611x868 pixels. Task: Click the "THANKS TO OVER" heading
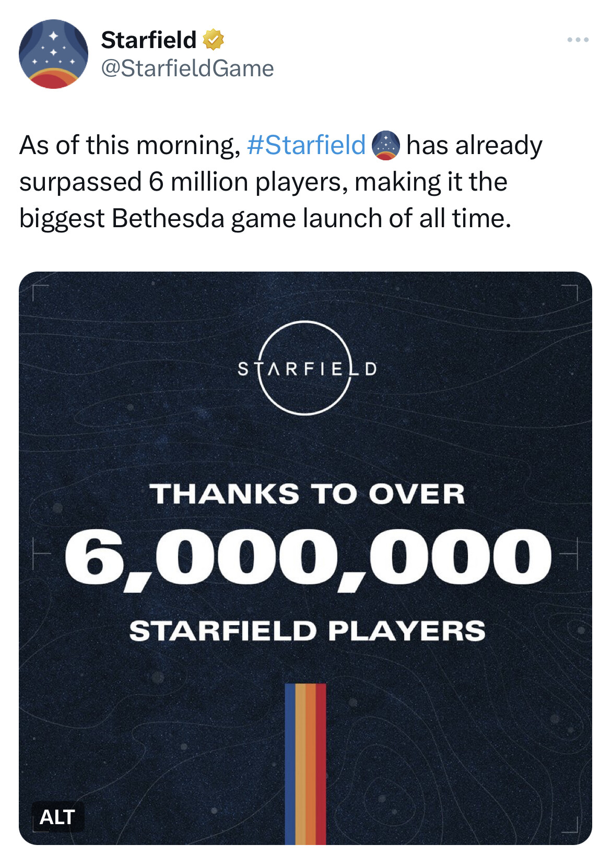[307, 494]
